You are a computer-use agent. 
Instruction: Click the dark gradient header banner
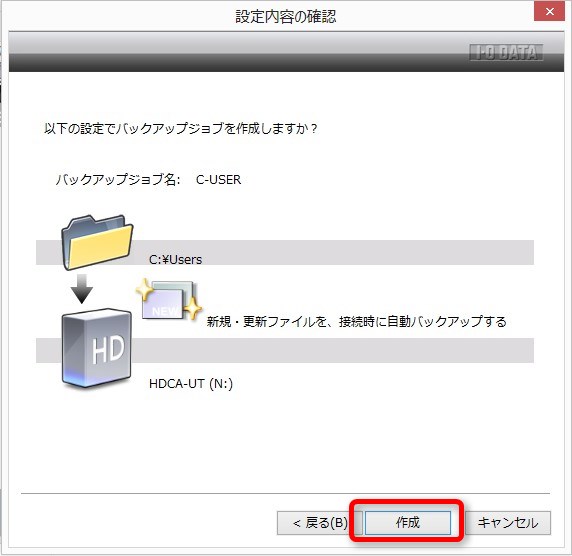[286, 52]
